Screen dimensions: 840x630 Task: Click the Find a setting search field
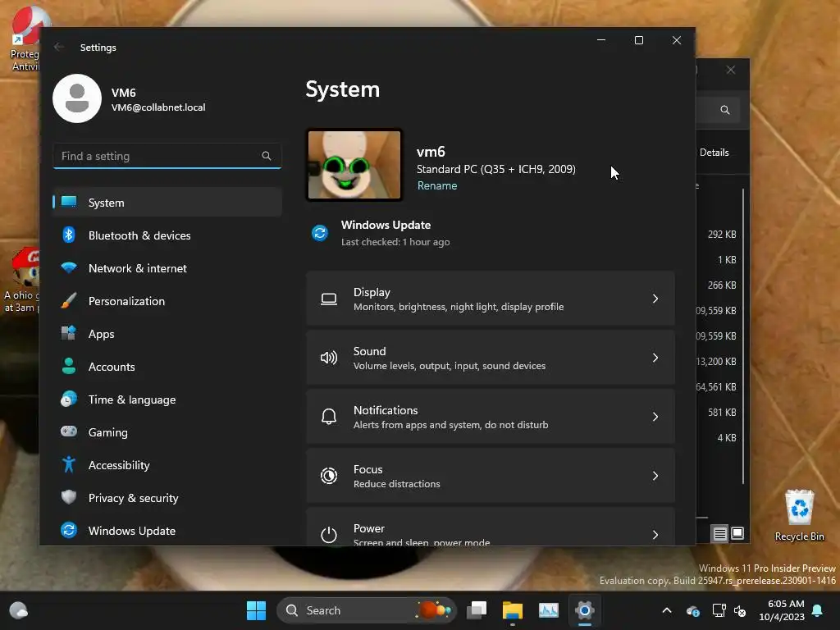tap(167, 156)
